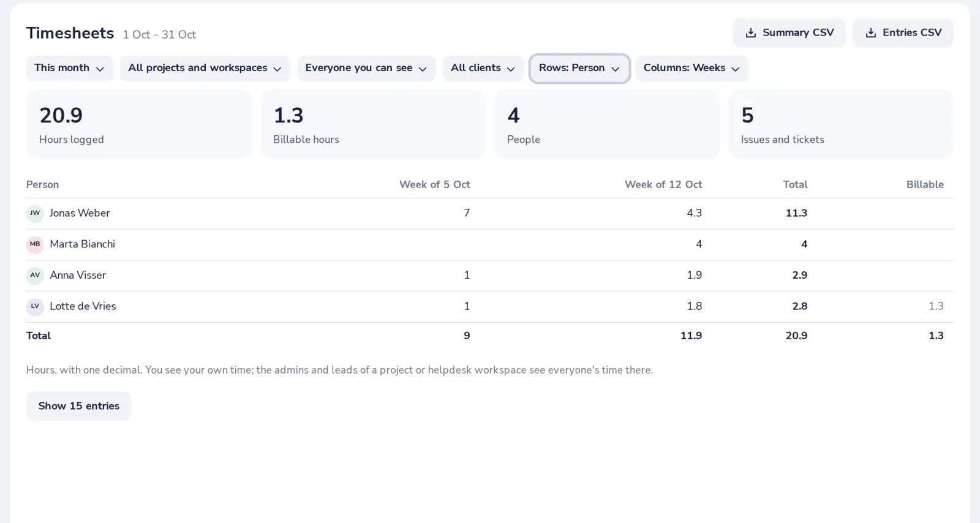Click the Person column header
The height and width of the screenshot is (523, 980).
click(x=42, y=184)
